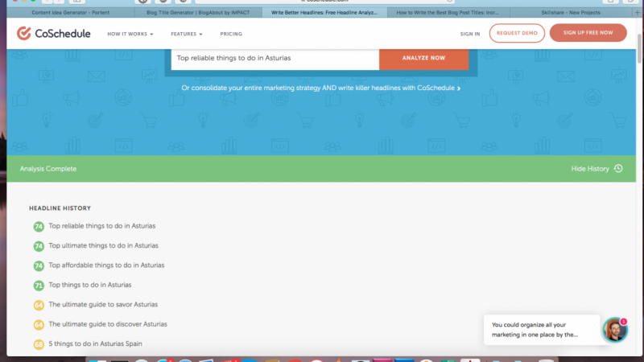Open the 'You could organize all your marketing' message
Viewport: 644px width, 362px height.
pyautogui.click(x=541, y=330)
